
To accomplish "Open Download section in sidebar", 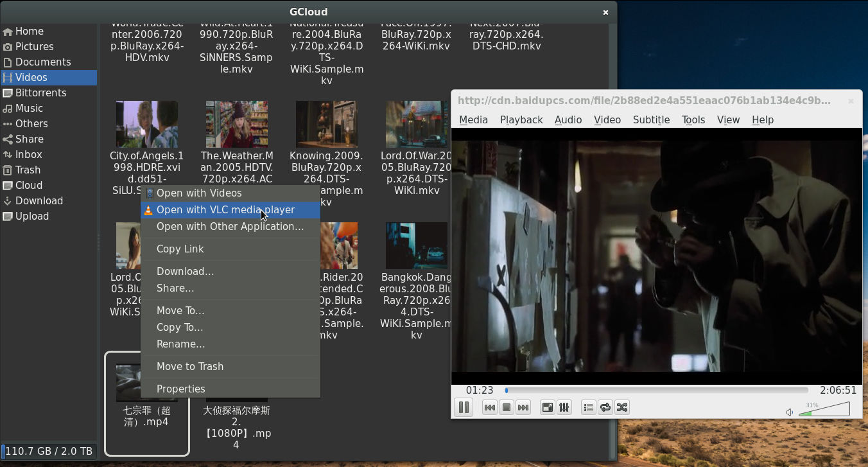I will [x=49, y=200].
